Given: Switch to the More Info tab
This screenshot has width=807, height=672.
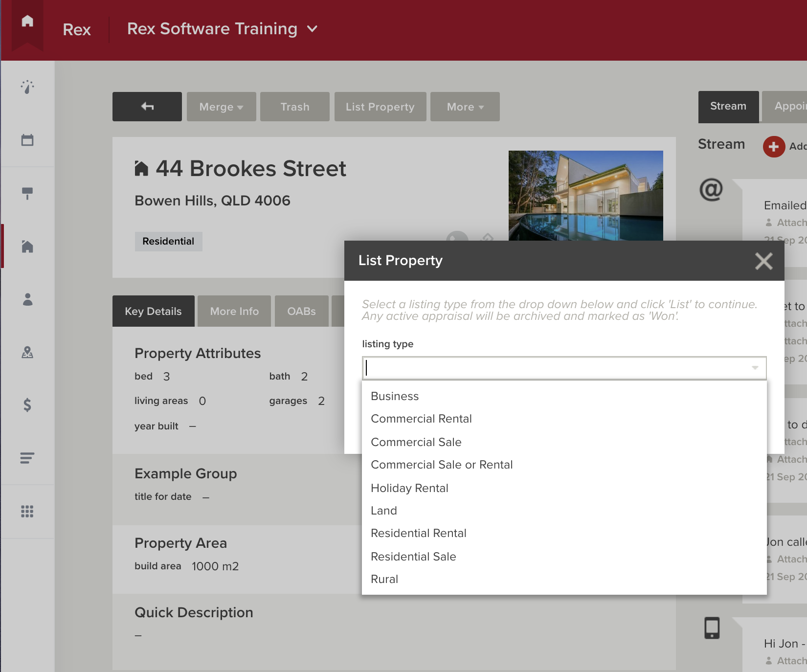Looking at the screenshot, I should (x=234, y=311).
